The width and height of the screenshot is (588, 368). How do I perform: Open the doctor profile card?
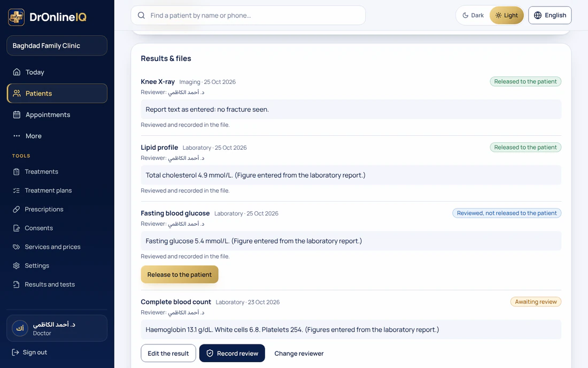57,328
